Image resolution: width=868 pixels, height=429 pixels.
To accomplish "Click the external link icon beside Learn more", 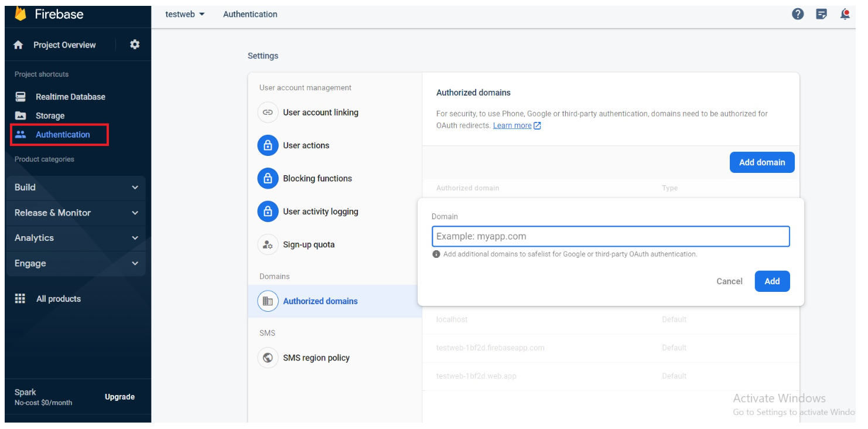I will tap(538, 125).
